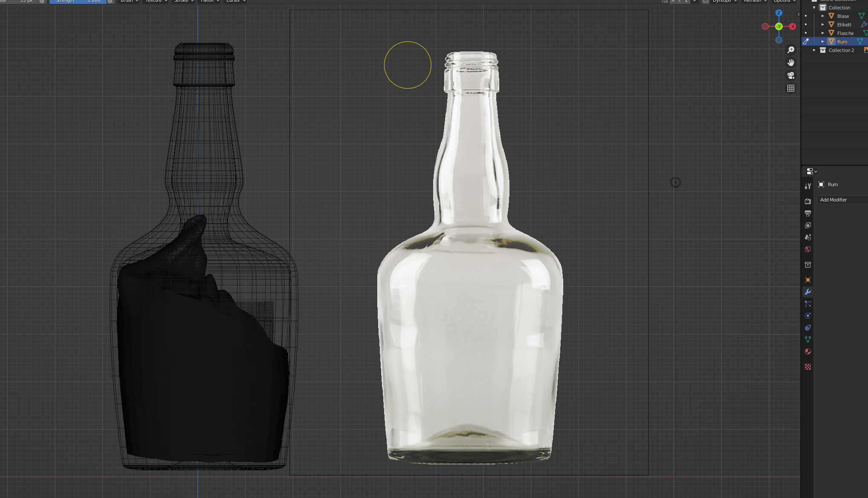Open the Object Data properties mesh icon
The height and width of the screenshot is (498, 868).
point(807,340)
